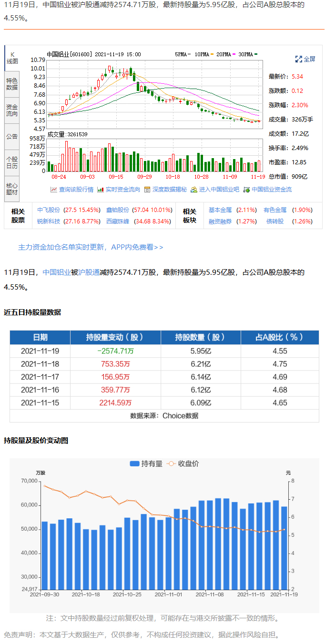
Task: Open related stock 锐新科技
Action: click(x=49, y=221)
